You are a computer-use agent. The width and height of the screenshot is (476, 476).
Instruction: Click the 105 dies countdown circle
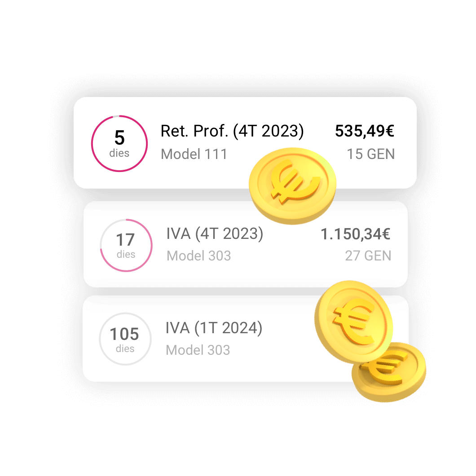(125, 339)
